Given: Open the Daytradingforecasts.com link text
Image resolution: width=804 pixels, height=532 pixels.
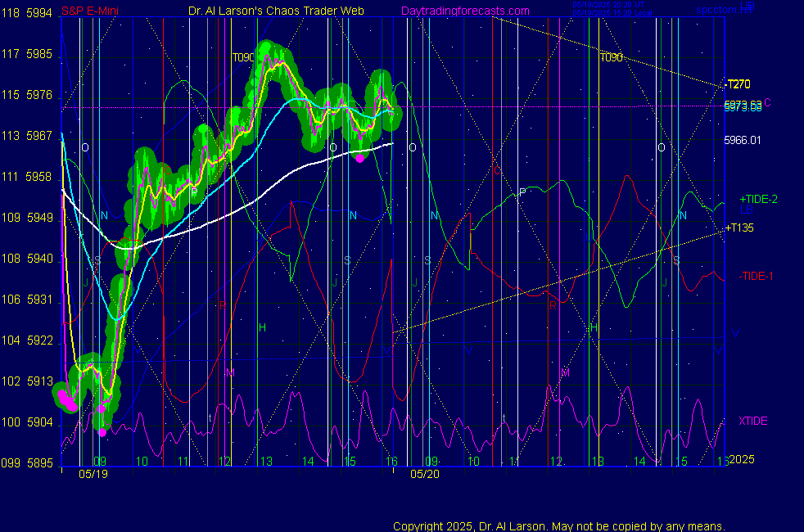Looking at the screenshot, I should coord(465,11).
